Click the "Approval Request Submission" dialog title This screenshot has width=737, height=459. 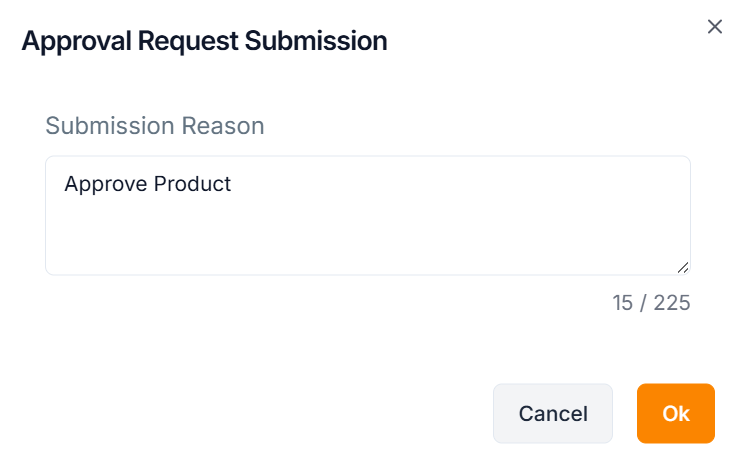point(204,41)
